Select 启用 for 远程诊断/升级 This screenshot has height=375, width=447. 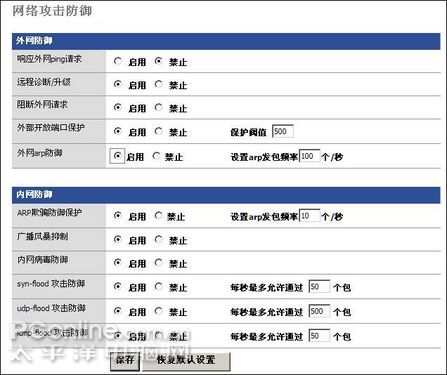click(x=118, y=84)
